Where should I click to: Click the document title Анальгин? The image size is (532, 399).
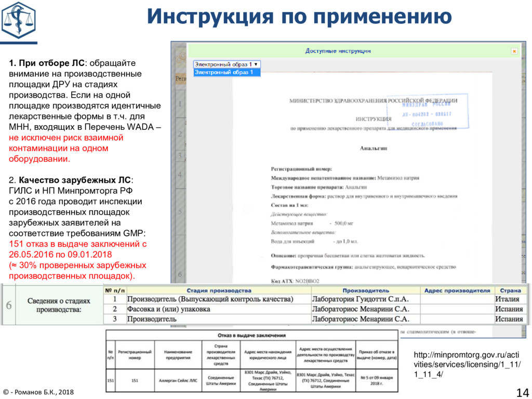pos(373,148)
